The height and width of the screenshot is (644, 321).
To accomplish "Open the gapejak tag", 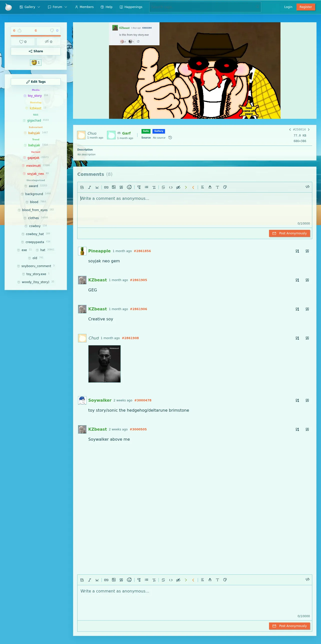I will [33, 158].
